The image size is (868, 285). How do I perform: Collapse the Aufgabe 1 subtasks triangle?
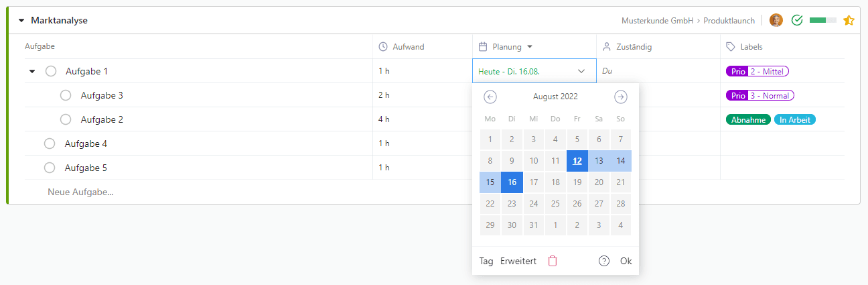pos(32,71)
